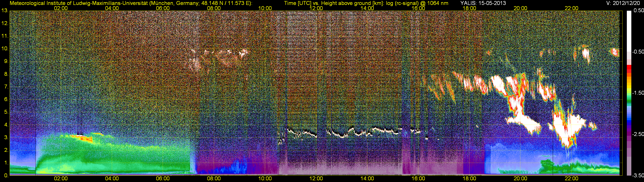Click the 06:00 label on the bottom time axis
644x182 pixels.
click(x=163, y=179)
